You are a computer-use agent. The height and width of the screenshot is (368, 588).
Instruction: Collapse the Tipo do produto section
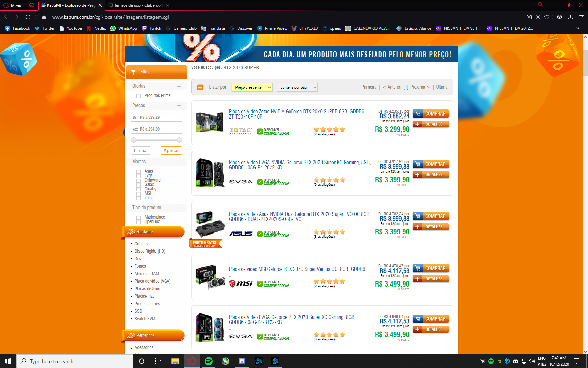click(179, 208)
